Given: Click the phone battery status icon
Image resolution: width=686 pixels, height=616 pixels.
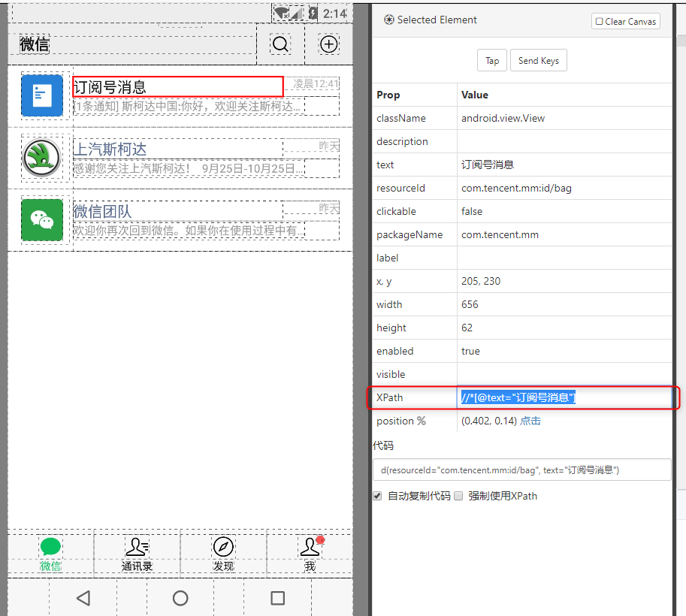Looking at the screenshot, I should [313, 13].
